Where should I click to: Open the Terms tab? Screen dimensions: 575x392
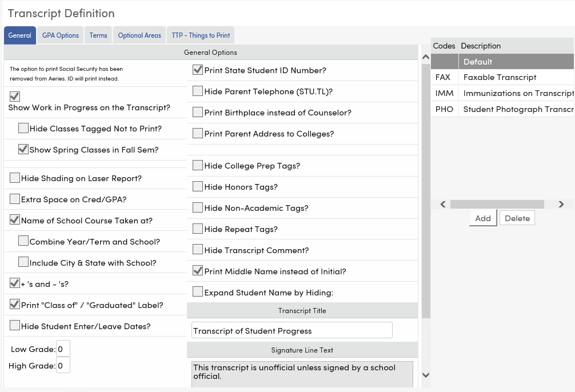(98, 35)
